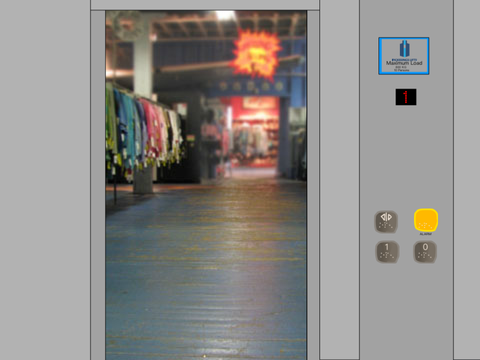Click the Maximum Load information plate
The height and width of the screenshot is (360, 480).
[x=404, y=56]
